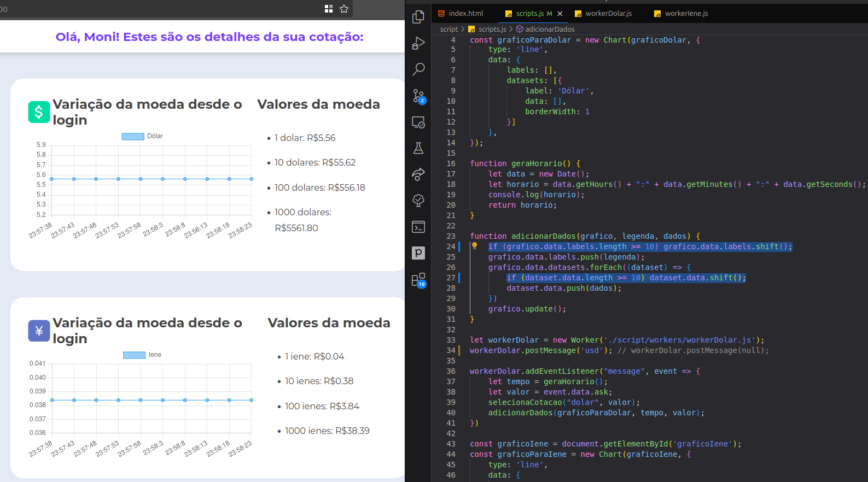
Task: Switch to the index.html tab
Action: (x=461, y=14)
